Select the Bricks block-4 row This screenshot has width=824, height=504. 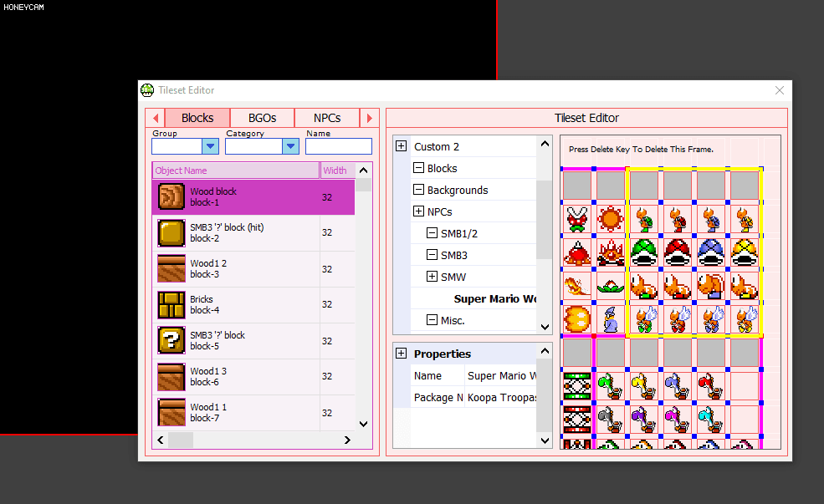[x=253, y=304]
